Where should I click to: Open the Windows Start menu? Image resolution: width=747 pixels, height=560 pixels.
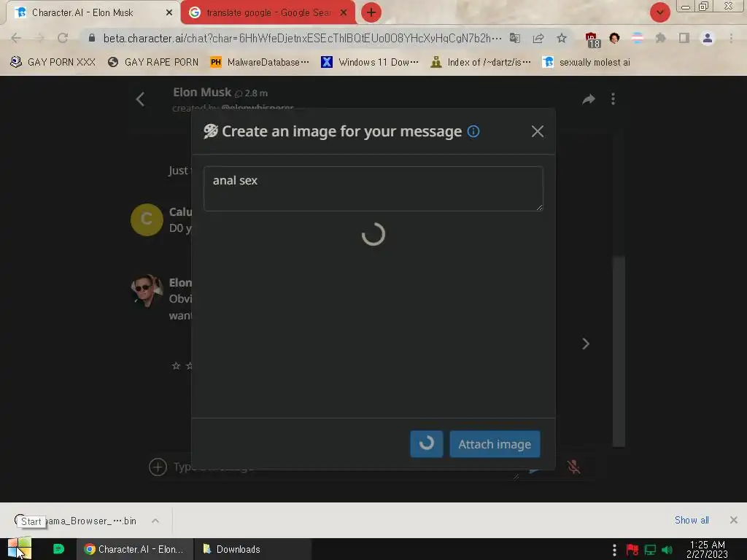click(20, 548)
